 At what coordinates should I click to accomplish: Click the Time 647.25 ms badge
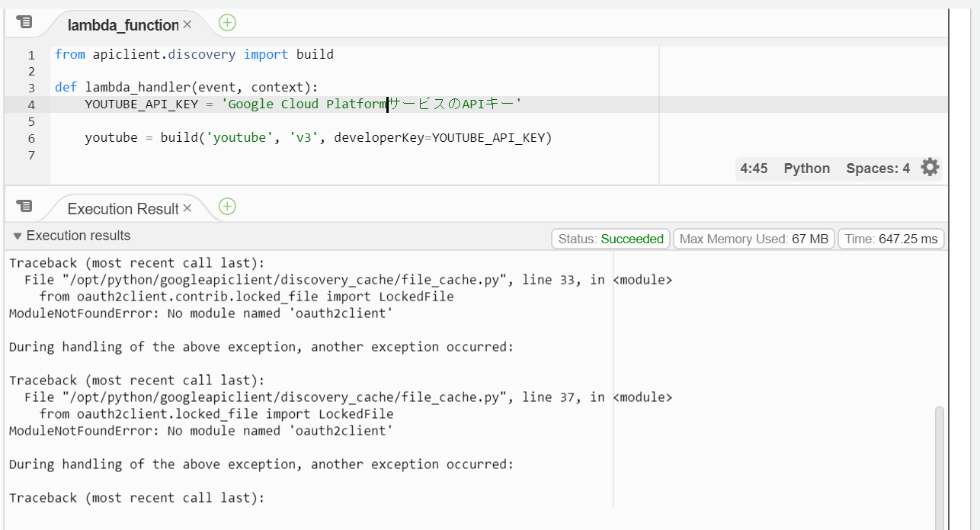click(891, 239)
